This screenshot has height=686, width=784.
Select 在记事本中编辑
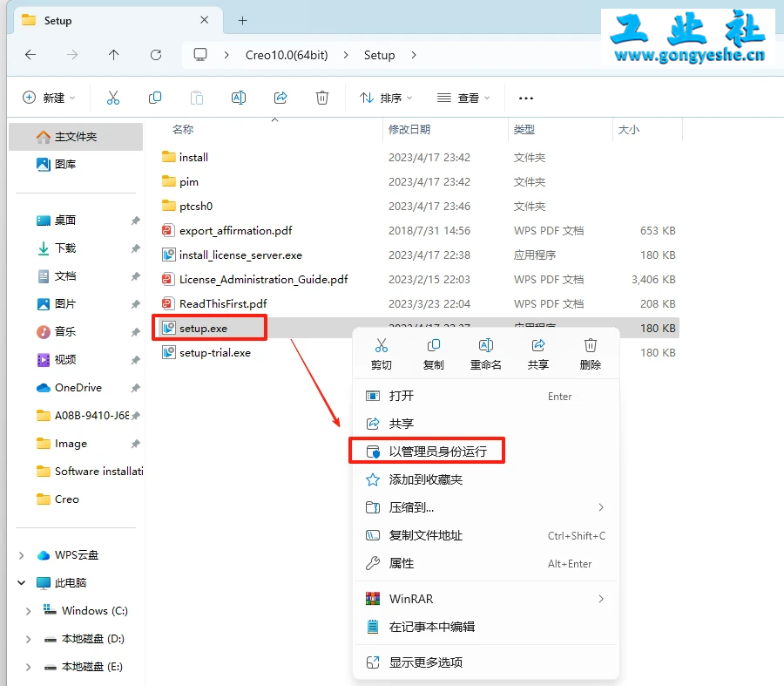[486, 627]
